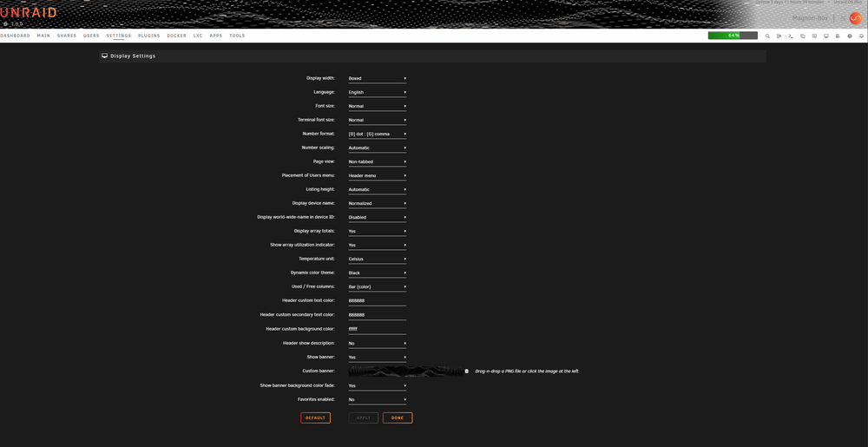
Task: Click the Unraid logo in header
Action: tap(29, 13)
